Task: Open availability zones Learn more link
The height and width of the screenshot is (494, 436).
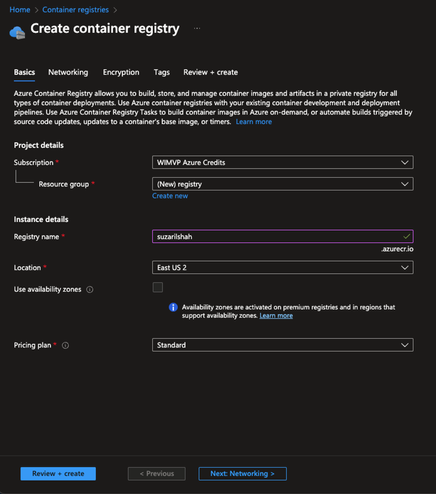Action: click(276, 316)
